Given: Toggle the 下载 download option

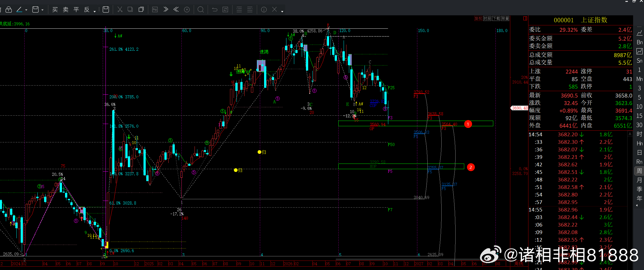Looking at the screenshot, I should tap(496, 18).
